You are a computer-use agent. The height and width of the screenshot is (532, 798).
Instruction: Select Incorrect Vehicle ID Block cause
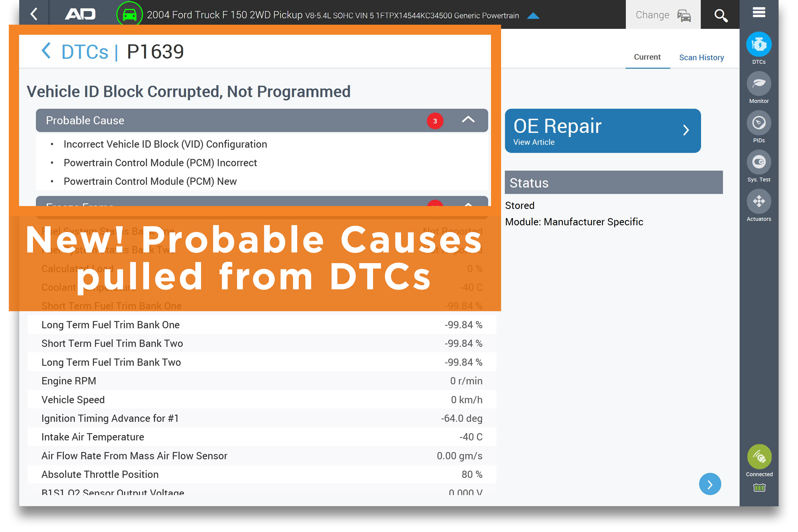coord(164,143)
